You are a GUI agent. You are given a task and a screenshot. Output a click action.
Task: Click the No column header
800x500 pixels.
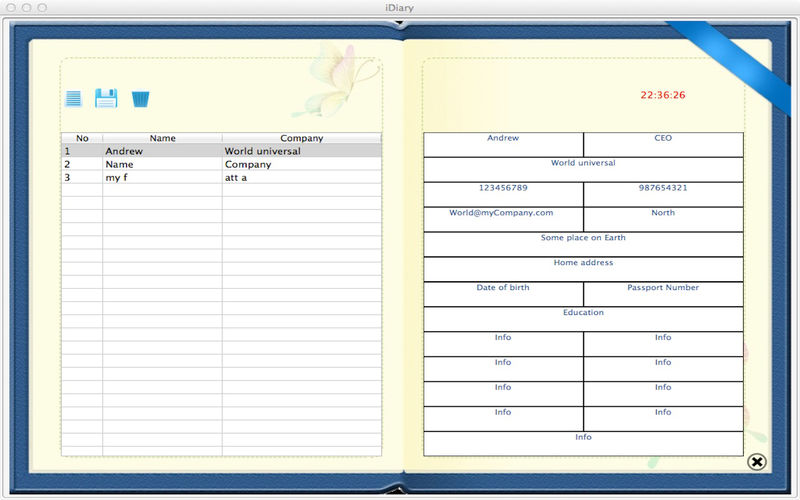point(82,138)
